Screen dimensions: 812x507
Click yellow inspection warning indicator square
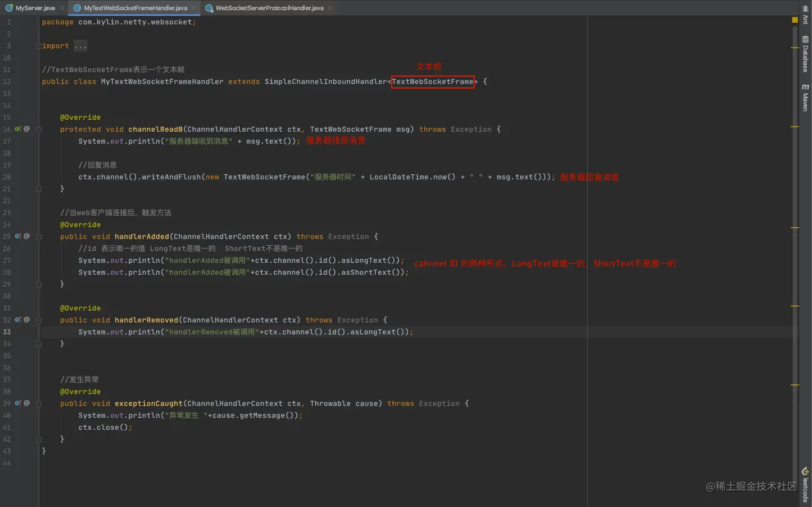795,20
